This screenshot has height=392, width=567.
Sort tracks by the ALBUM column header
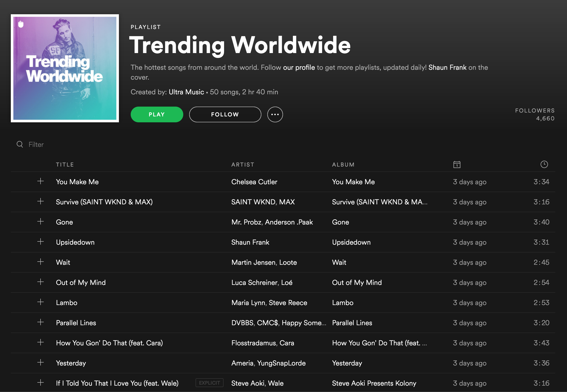click(343, 165)
